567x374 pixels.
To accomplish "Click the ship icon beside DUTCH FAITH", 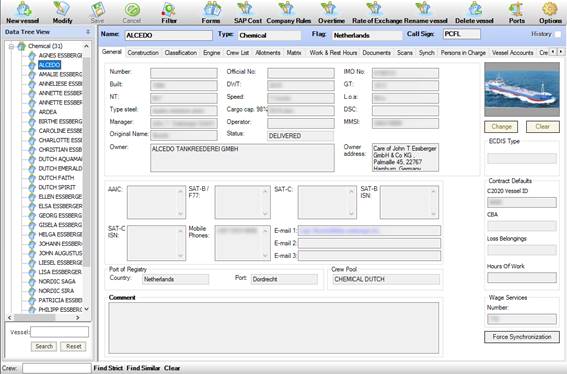I will tap(32, 178).
